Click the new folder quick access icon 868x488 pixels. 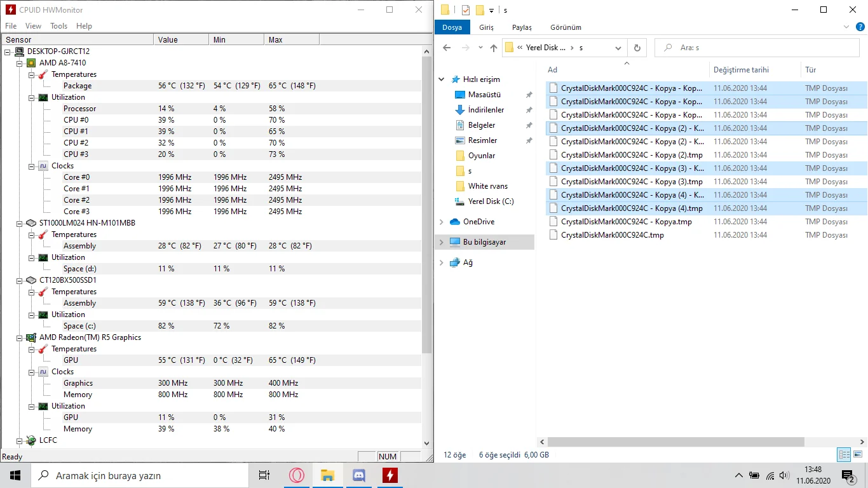480,10
